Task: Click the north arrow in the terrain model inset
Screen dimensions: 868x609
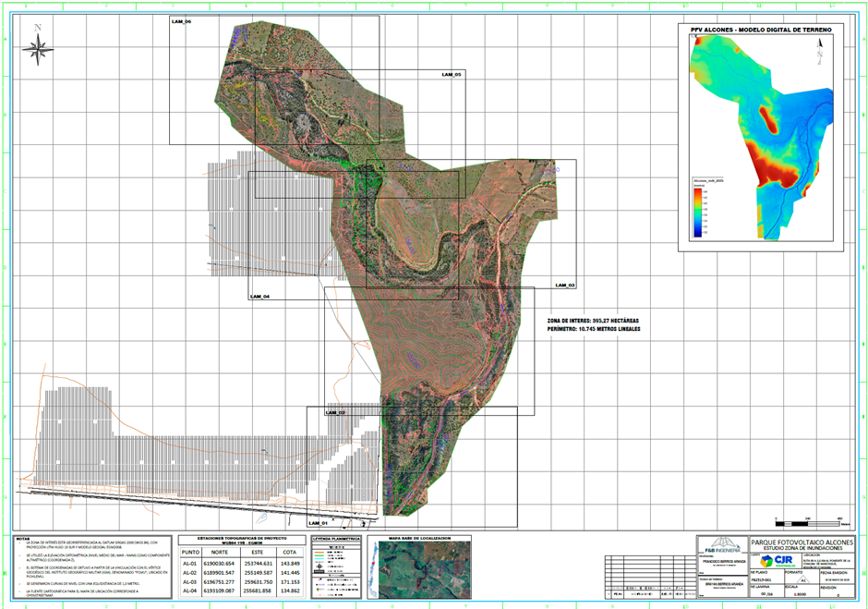Action: point(820,50)
